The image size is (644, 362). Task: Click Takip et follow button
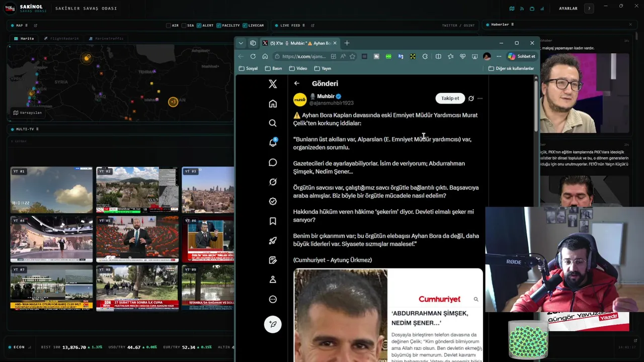click(x=450, y=99)
